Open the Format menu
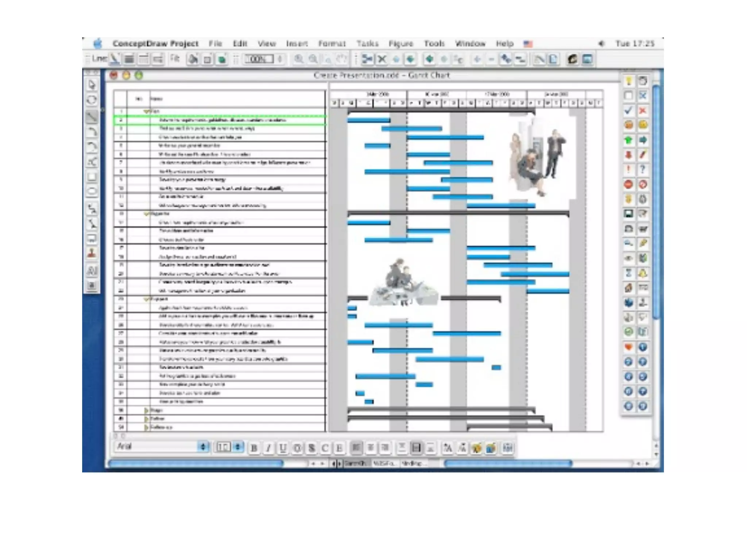Viewport: 747px width, 560px height. tap(332, 44)
